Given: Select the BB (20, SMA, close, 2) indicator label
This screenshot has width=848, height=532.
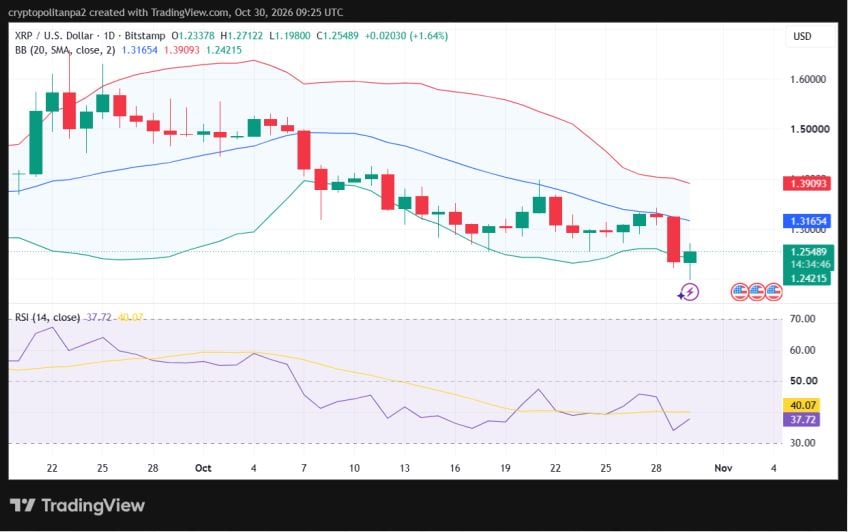Looking at the screenshot, I should coord(65,50).
